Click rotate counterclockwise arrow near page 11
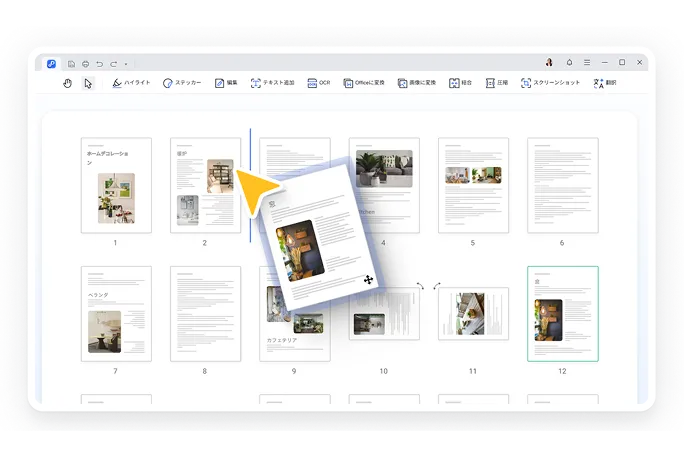 click(437, 286)
